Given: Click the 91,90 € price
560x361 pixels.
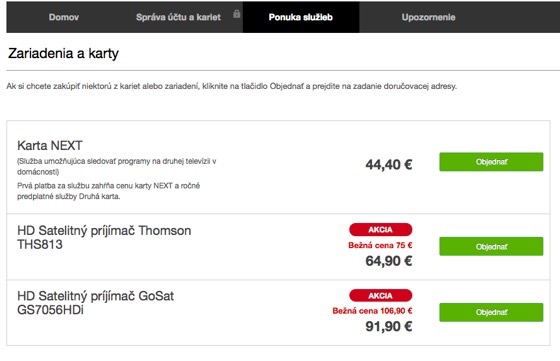Looking at the screenshot, I should click(389, 326).
